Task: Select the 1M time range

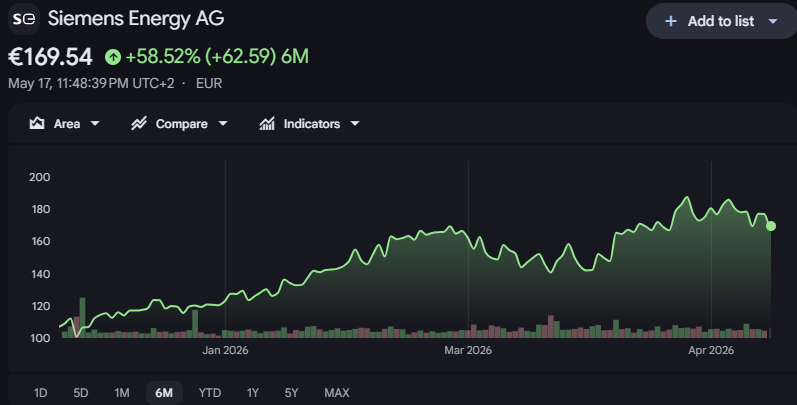Action: coord(121,393)
